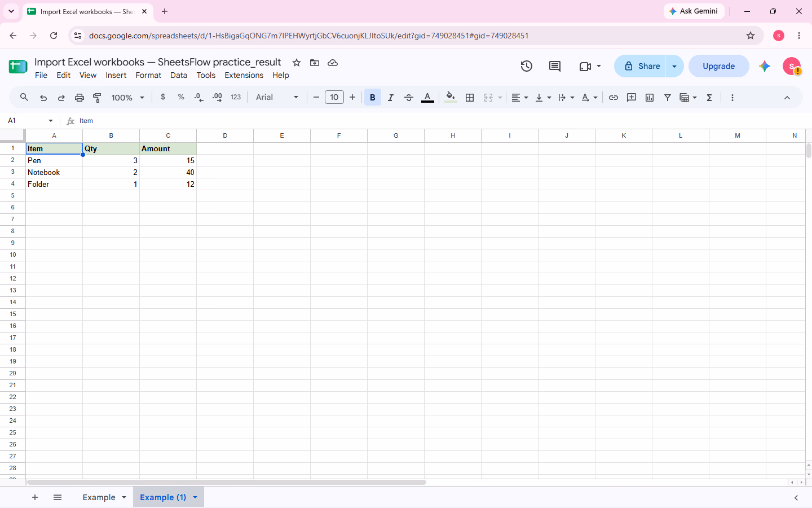This screenshot has height=508, width=812.
Task: Print the spreadsheet using printer icon
Action: click(80, 98)
